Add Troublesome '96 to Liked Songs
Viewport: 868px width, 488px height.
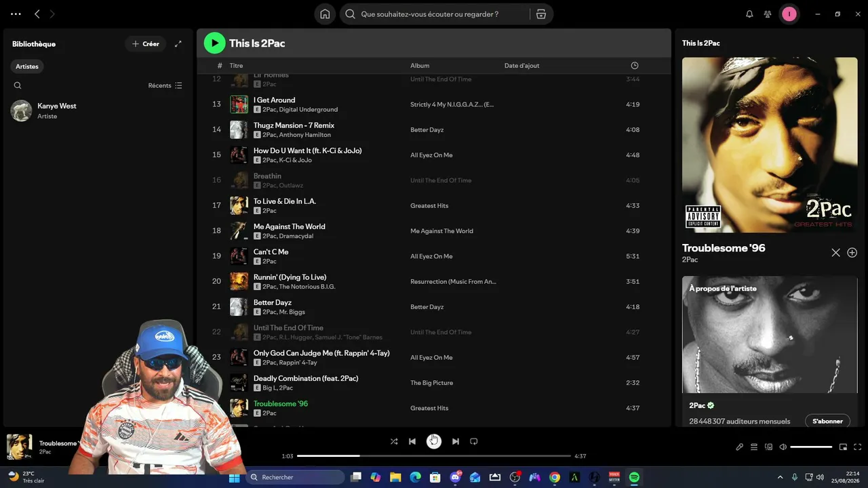tap(852, 253)
